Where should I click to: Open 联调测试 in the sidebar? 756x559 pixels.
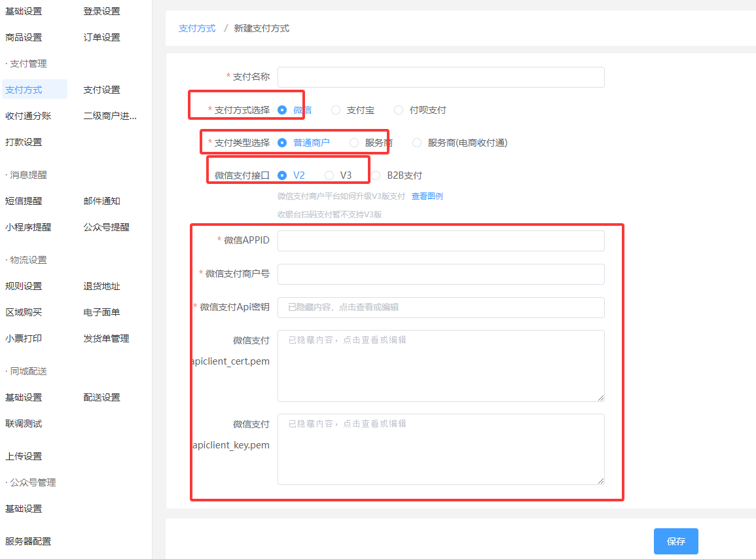pyautogui.click(x=24, y=424)
